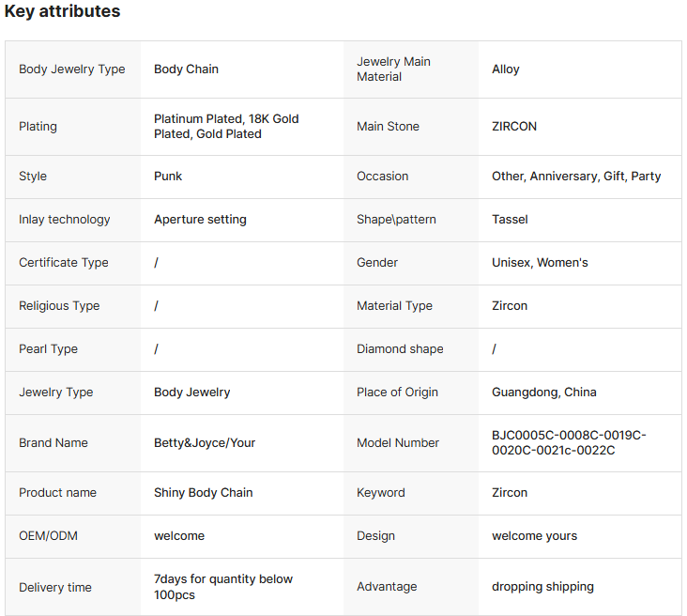687x616 pixels.
Task: Select the Platinum Plated plating value
Action: (x=226, y=127)
